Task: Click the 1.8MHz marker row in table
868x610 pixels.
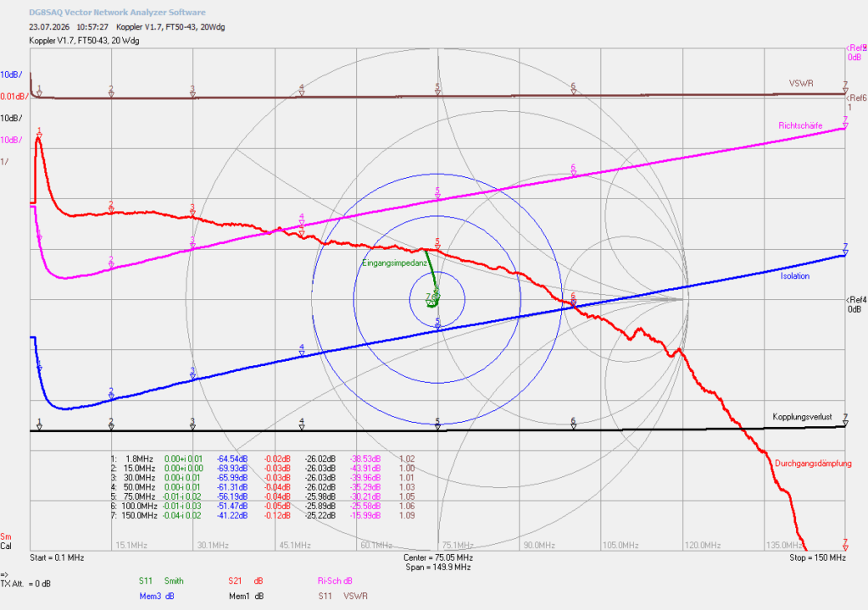Action: 263,459
